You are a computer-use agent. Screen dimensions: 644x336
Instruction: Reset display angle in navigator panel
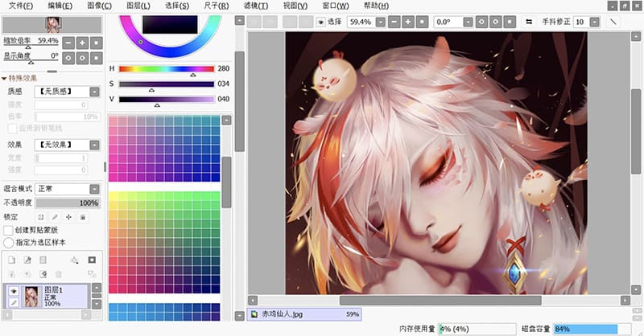coord(96,58)
